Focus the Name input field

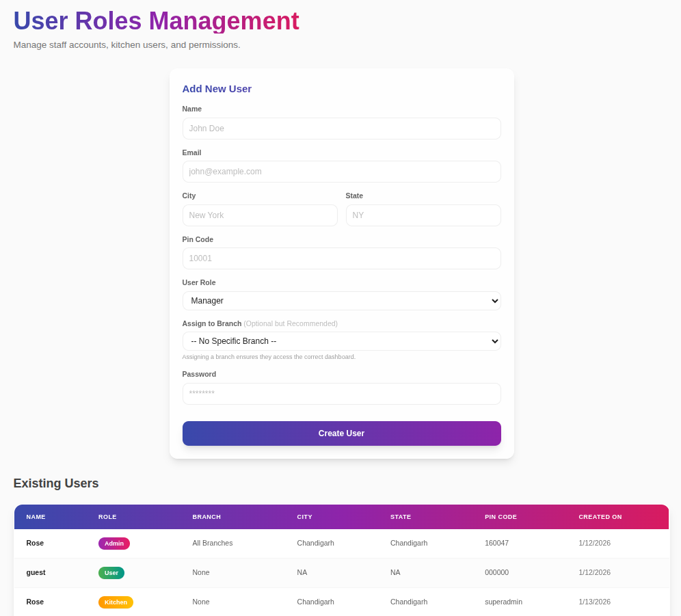click(341, 128)
